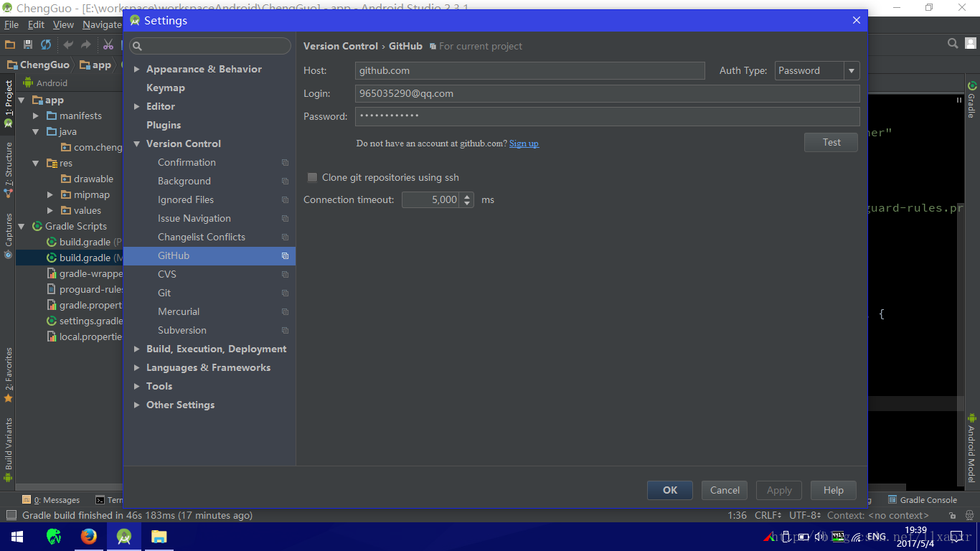The image size is (980, 551).
Task: Click the Undo arrow in the toolbar
Action: click(x=68, y=44)
